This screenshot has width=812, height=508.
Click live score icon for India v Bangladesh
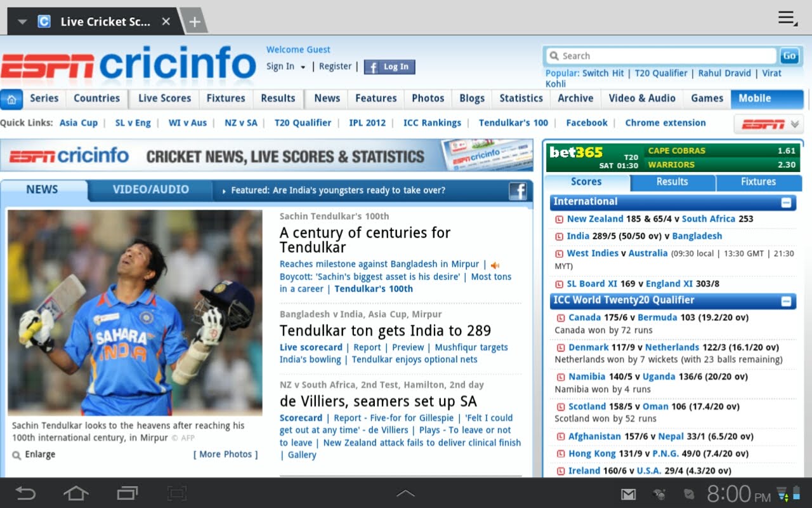coord(560,236)
